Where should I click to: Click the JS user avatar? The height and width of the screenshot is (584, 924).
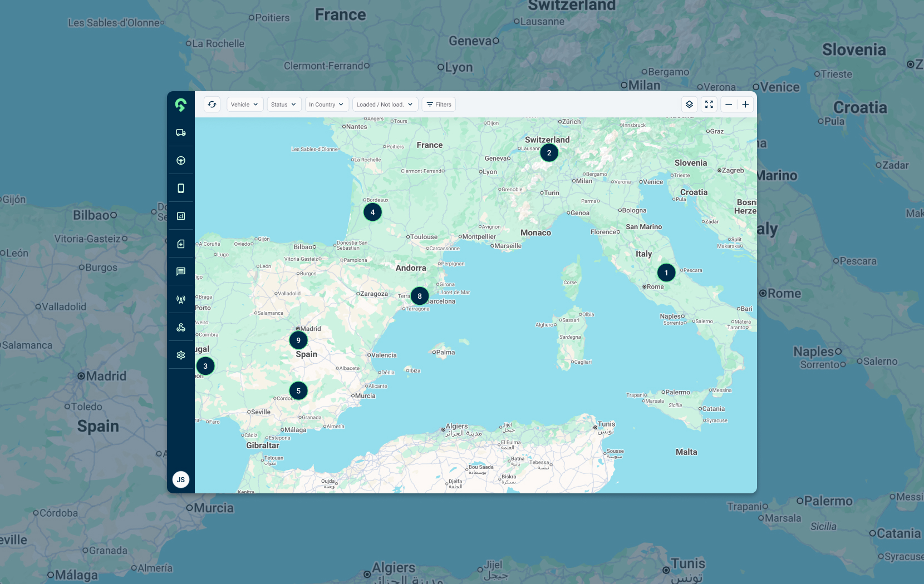[181, 479]
